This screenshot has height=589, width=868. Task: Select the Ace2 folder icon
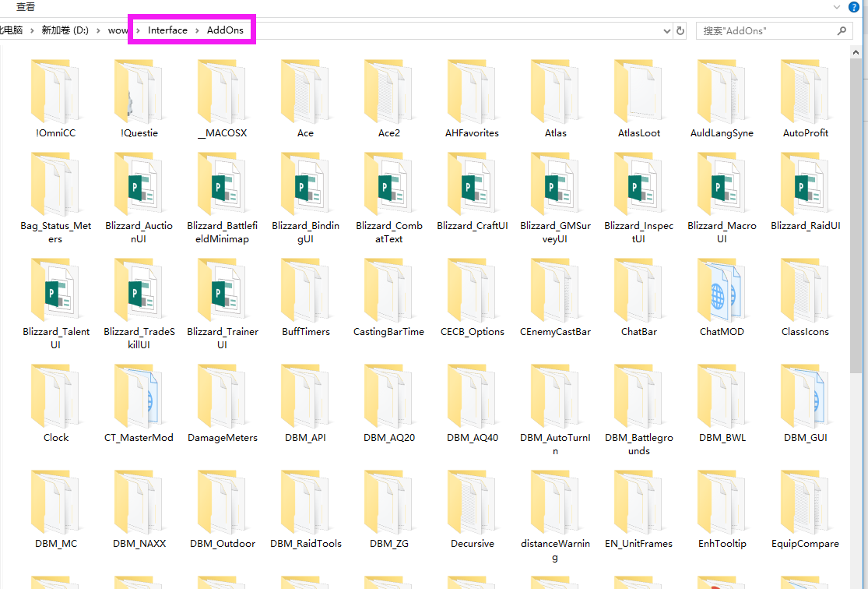click(x=388, y=91)
